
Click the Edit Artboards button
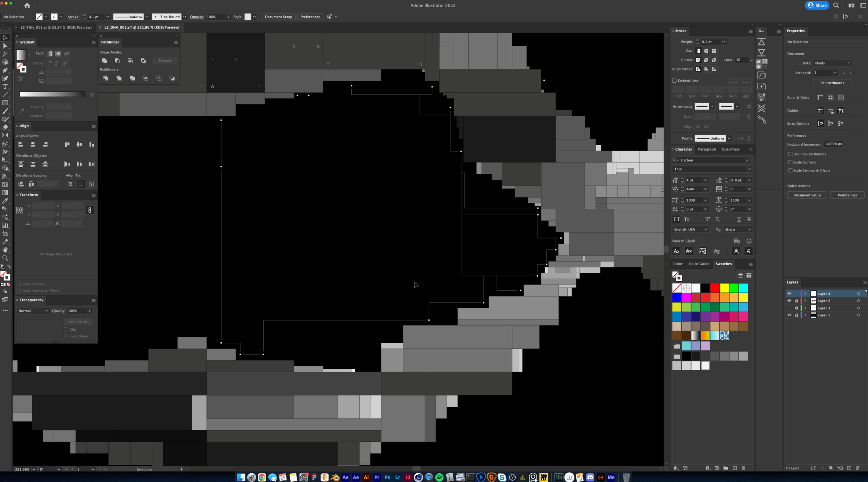(832, 83)
